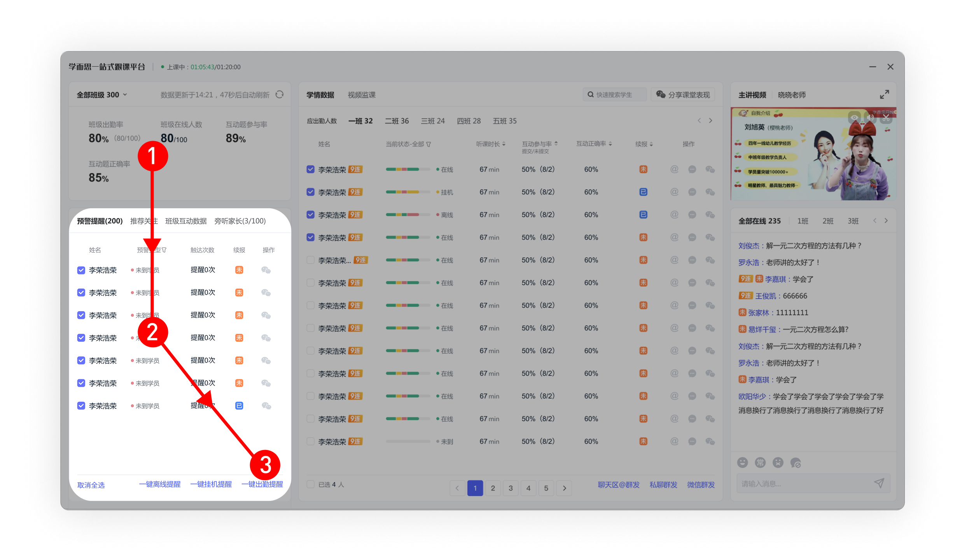Viewport: 955px width, 560px height.
Task: Go to page 3 in pagination
Action: 511,488
